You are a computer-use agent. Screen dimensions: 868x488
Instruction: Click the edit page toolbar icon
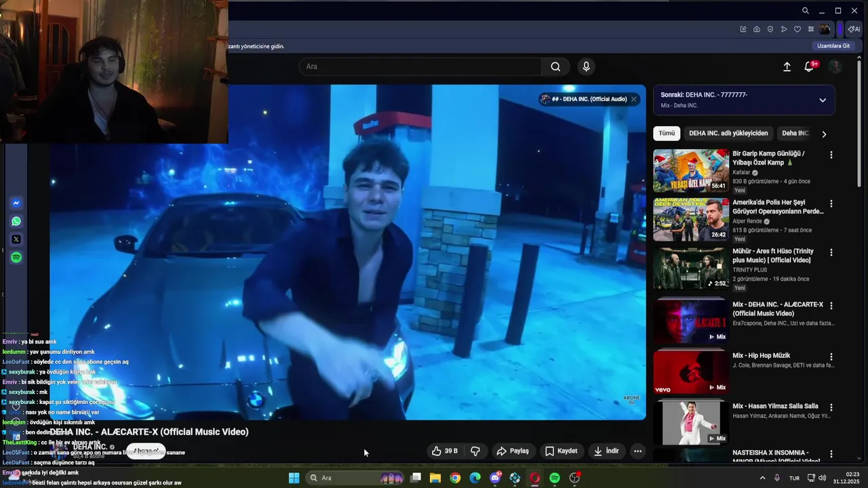[x=743, y=29]
